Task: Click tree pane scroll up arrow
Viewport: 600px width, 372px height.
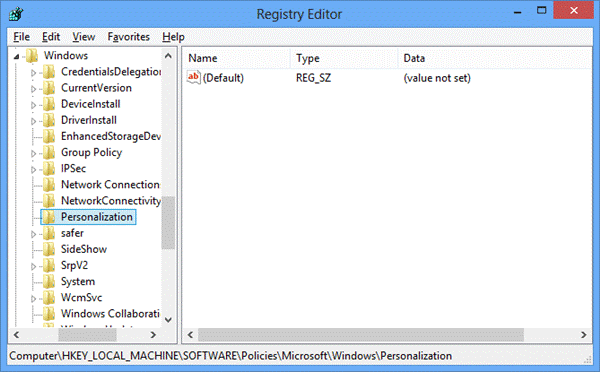Action: (x=168, y=56)
